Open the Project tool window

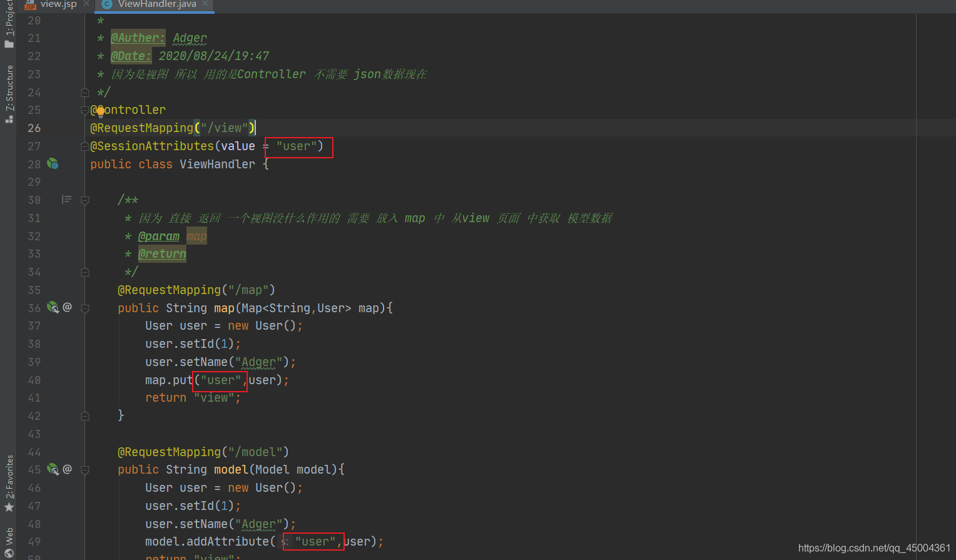point(9,24)
